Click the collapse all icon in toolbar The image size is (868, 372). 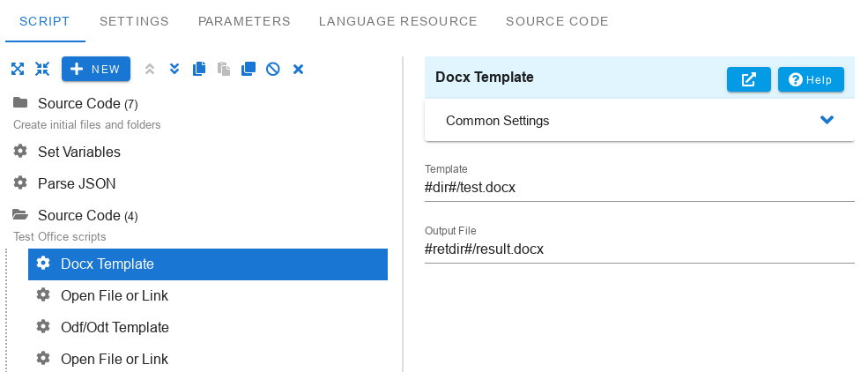(x=42, y=69)
